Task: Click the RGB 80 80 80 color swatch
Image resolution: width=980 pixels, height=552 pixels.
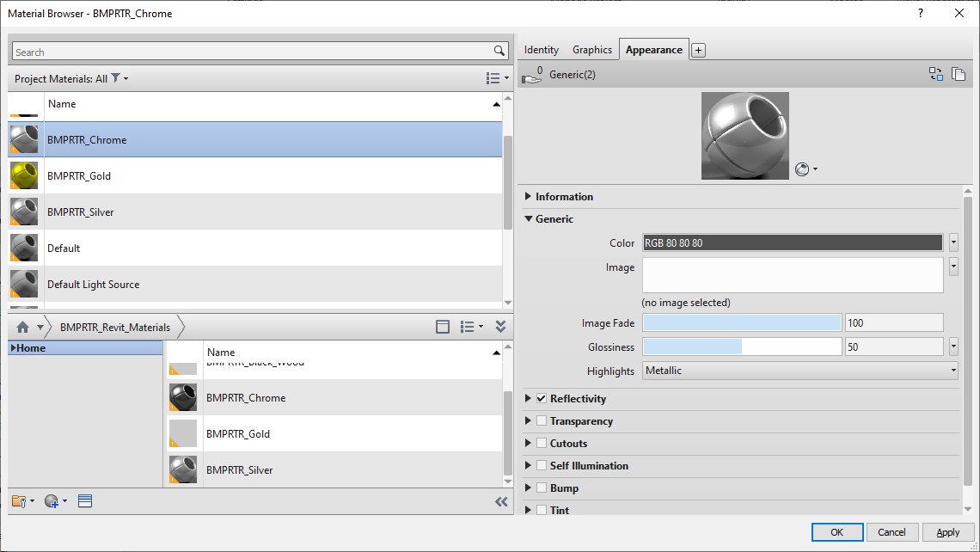Action: coord(793,242)
